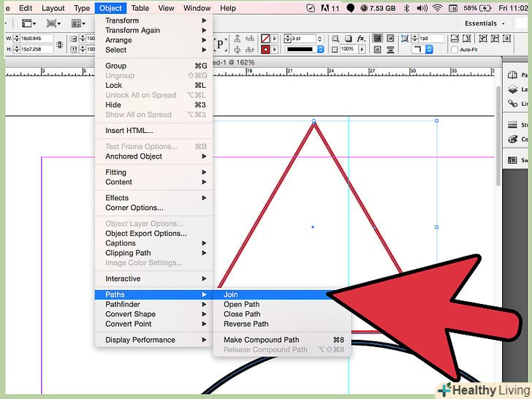Click the jump object text wrap icon
Viewport: 532px width, 399px height.
tap(390, 50)
